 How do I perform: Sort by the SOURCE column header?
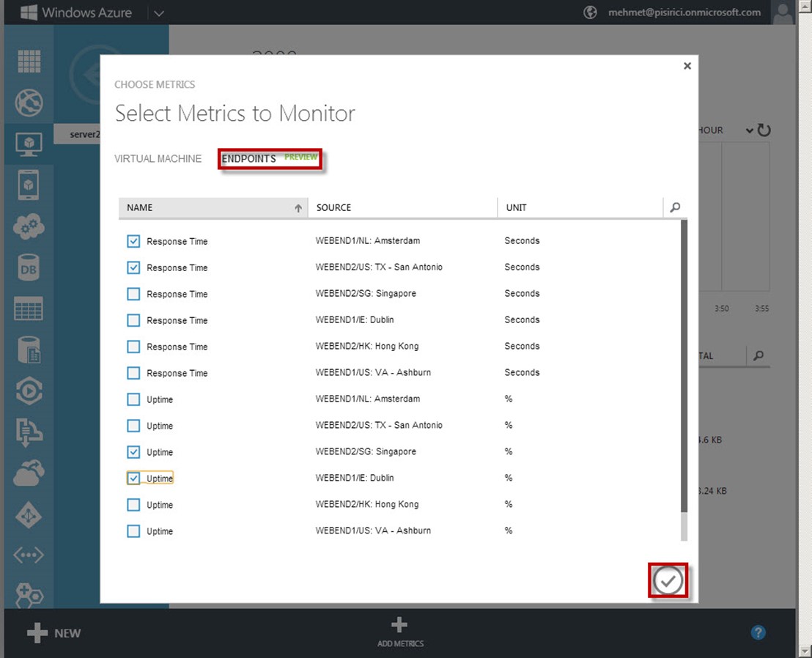coord(403,207)
